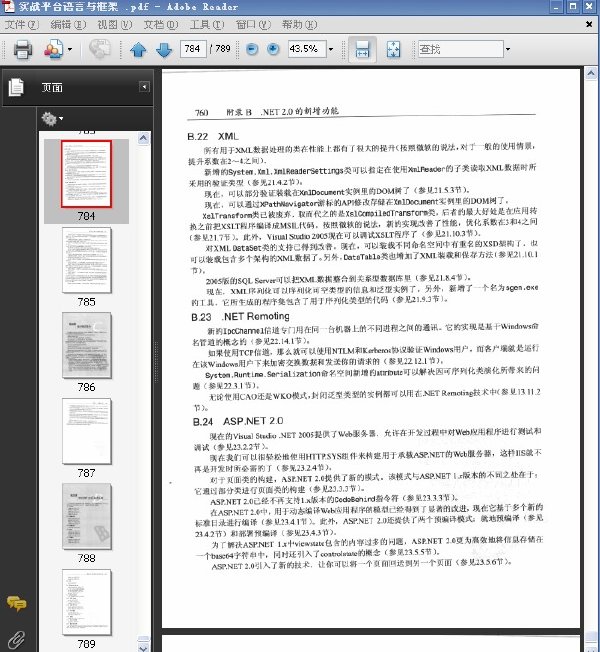
Task: Zoom in with the plus button
Action: tap(273, 49)
